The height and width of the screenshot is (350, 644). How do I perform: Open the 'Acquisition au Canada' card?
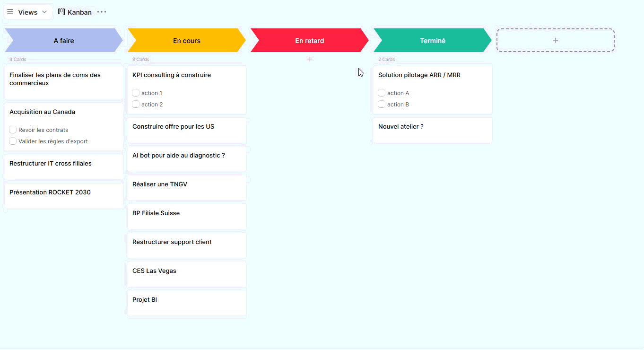pyautogui.click(x=42, y=112)
